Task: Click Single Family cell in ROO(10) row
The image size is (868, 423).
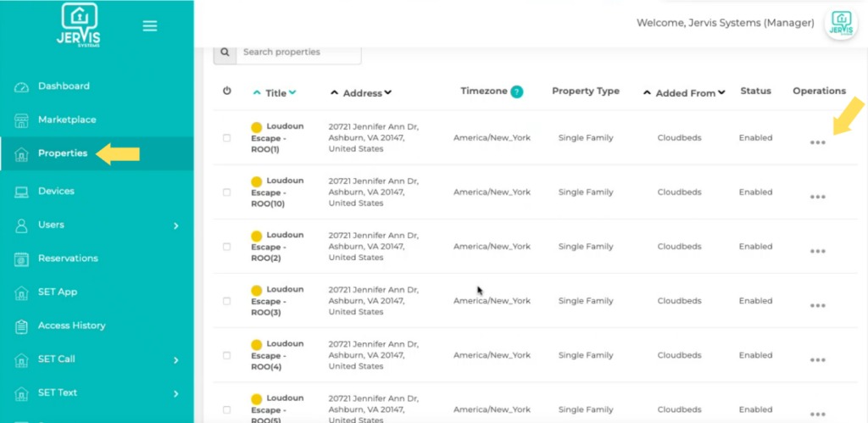Action: 586,192
